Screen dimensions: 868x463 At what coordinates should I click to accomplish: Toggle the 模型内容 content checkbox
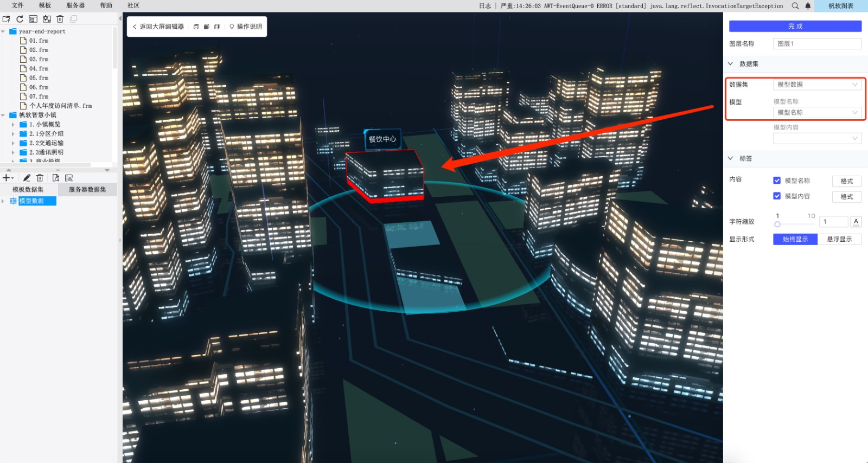click(x=777, y=196)
